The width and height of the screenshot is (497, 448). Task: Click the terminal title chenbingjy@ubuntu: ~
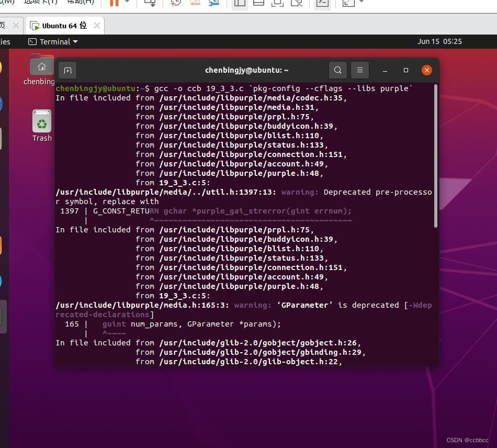[x=246, y=70]
